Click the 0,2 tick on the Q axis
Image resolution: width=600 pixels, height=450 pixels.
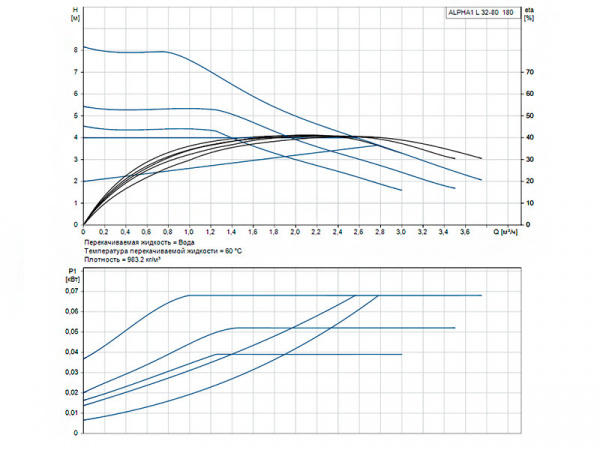point(104,231)
